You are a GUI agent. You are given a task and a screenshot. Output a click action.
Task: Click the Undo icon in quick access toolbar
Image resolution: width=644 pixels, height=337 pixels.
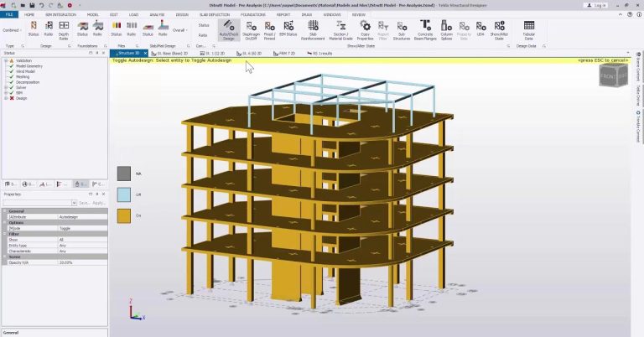click(41, 5)
